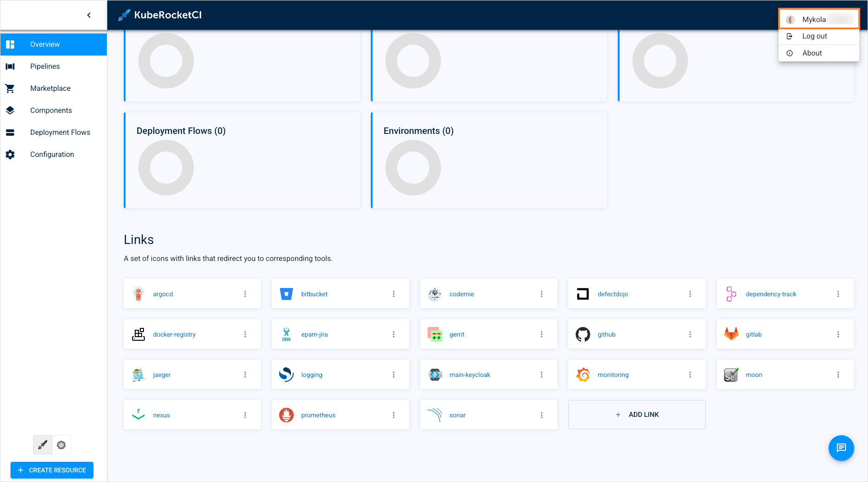
Task: Click the argocd octopus icon
Action: pyautogui.click(x=138, y=294)
